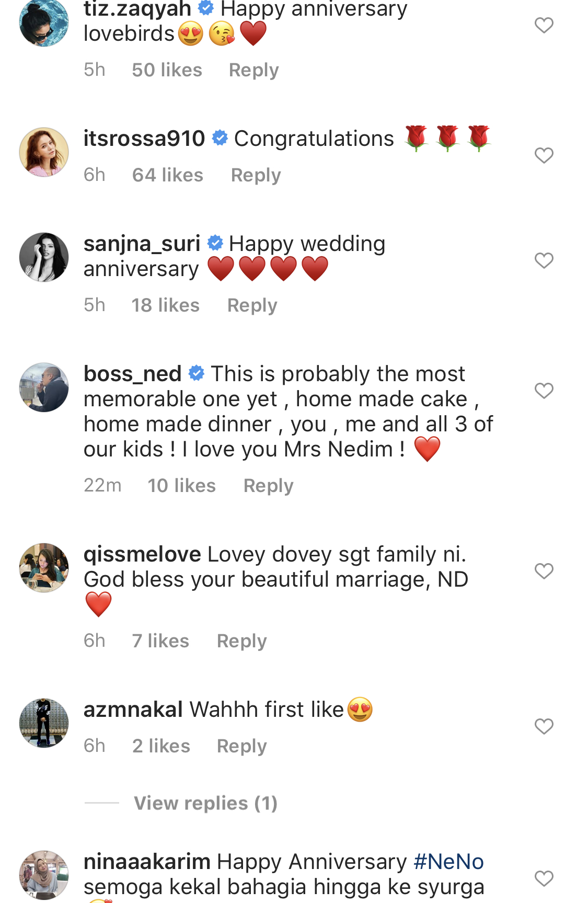Reply to boss_ned's comment

pos(268,486)
